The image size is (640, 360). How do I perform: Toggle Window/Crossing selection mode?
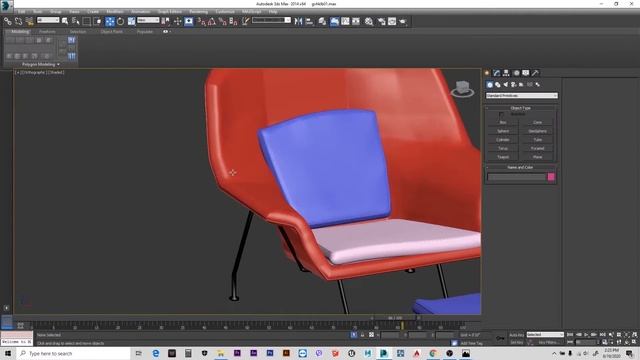98,21
